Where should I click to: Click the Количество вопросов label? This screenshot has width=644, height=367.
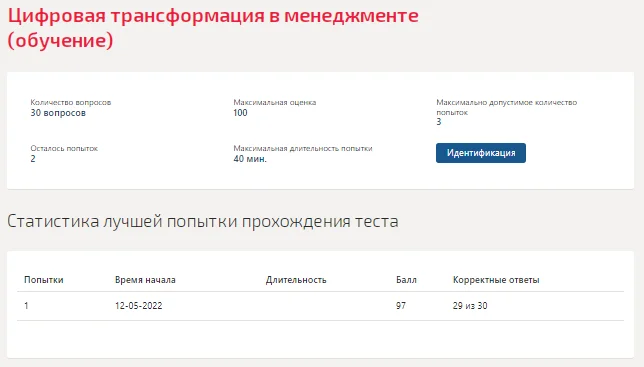coord(71,102)
